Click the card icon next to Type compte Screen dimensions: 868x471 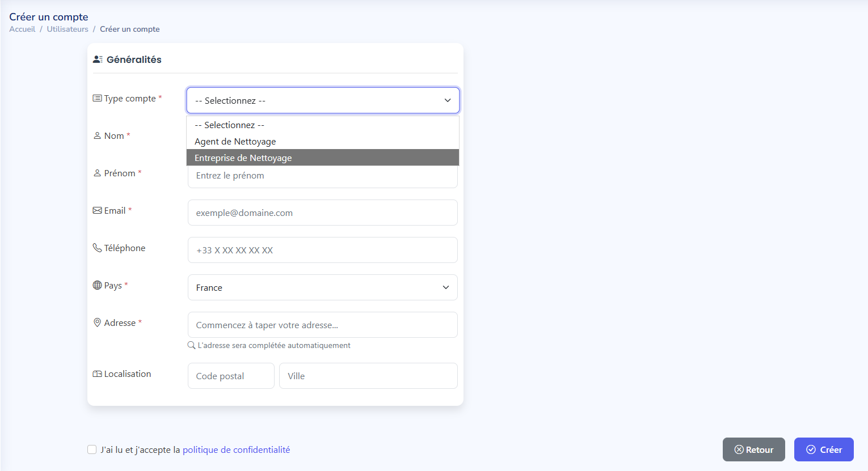click(x=97, y=97)
